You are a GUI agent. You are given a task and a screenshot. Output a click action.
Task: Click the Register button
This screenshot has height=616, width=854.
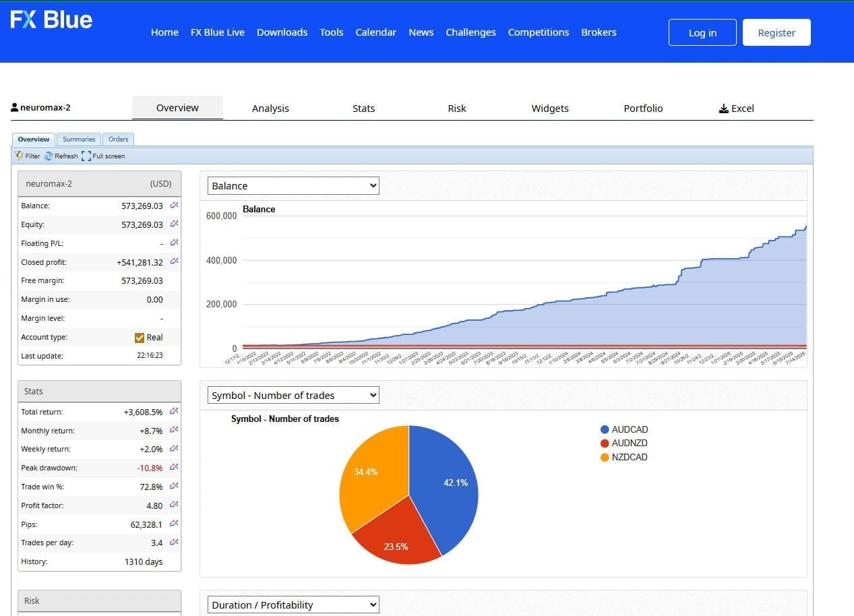pos(776,32)
